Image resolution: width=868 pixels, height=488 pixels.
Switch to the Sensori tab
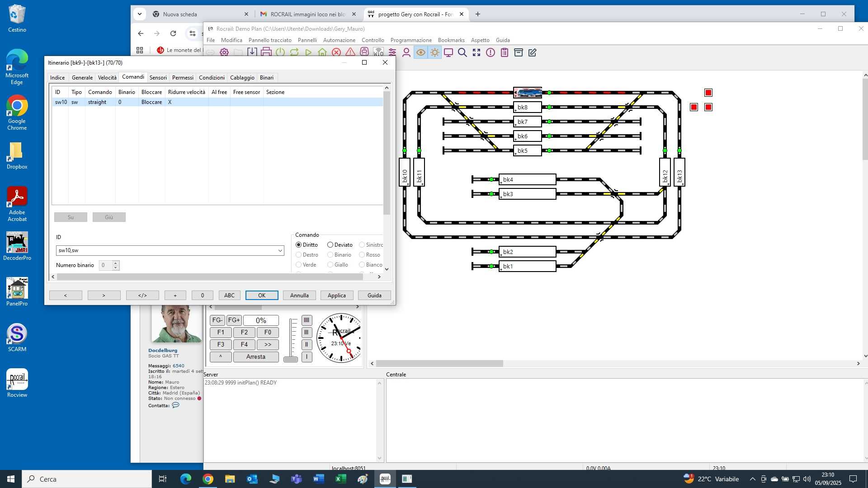click(x=158, y=78)
